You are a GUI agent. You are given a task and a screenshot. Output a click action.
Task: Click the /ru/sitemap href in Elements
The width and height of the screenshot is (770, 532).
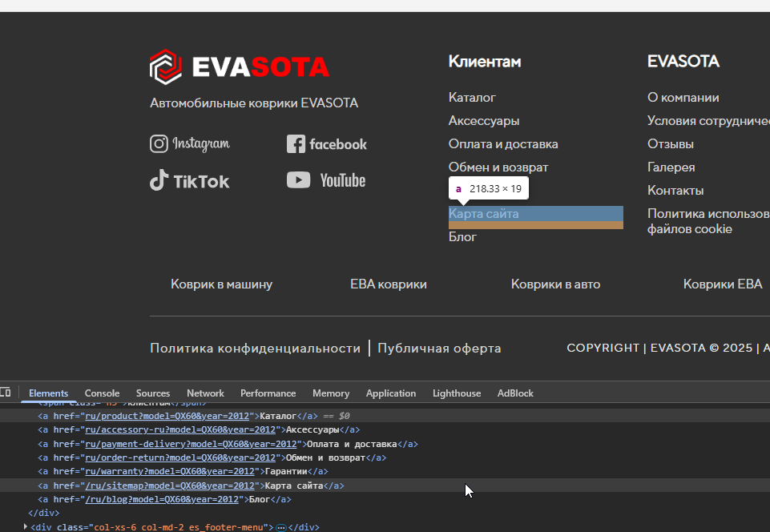tap(170, 486)
